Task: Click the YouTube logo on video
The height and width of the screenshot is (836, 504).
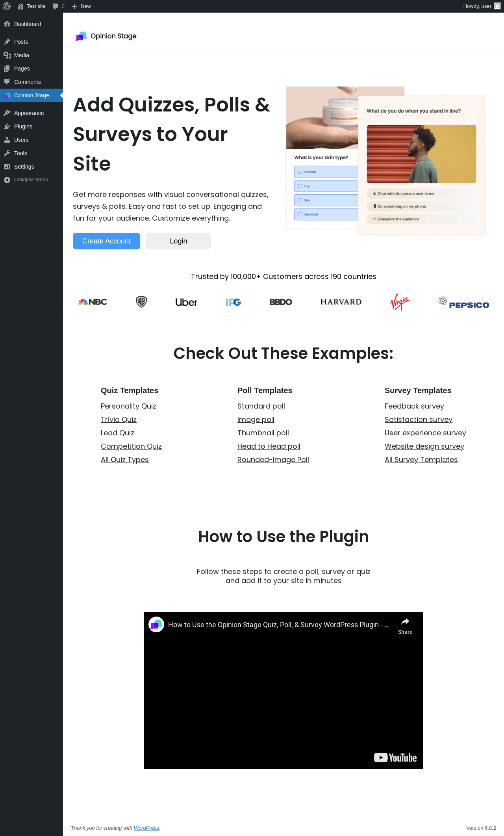Action: tap(395, 758)
